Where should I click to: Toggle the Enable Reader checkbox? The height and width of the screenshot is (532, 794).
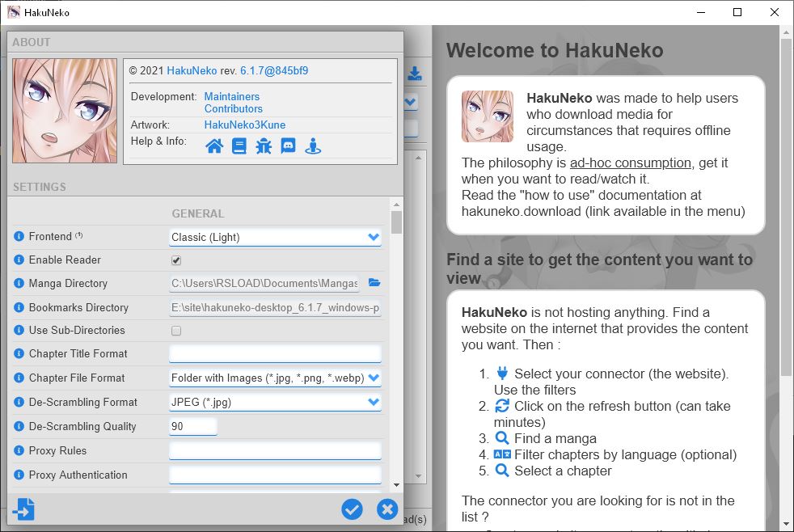click(176, 260)
